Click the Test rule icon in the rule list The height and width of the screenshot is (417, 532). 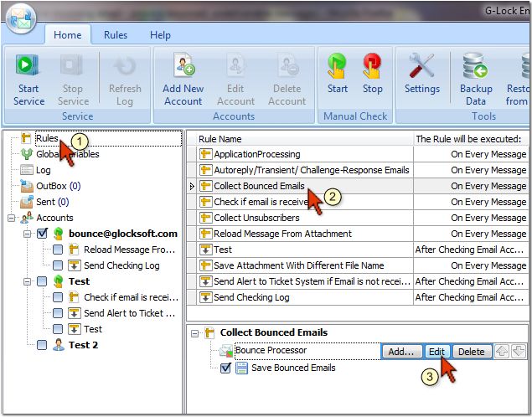tap(205, 250)
